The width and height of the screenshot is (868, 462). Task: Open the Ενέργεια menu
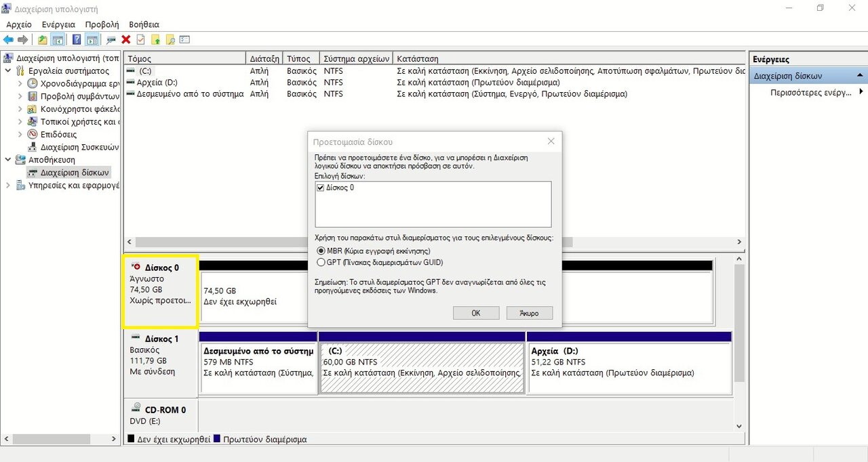pyautogui.click(x=58, y=24)
